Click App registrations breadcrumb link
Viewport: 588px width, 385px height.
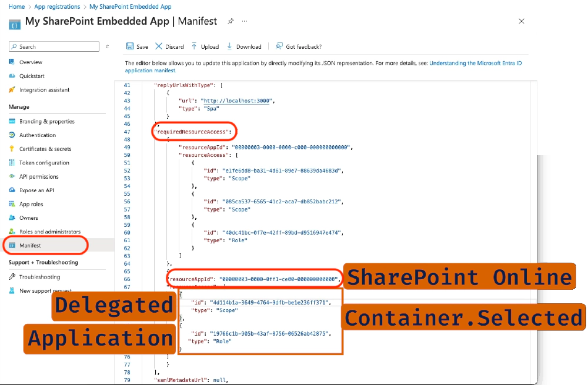(x=57, y=6)
